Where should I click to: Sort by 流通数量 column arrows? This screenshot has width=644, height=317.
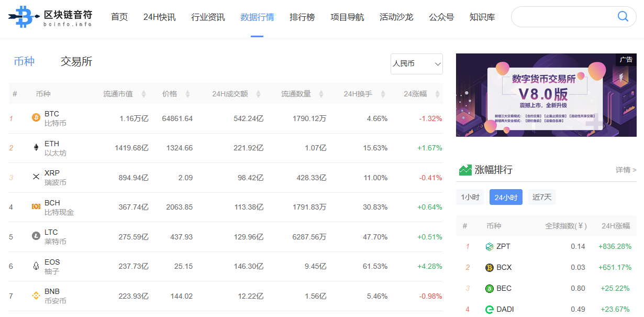click(321, 94)
